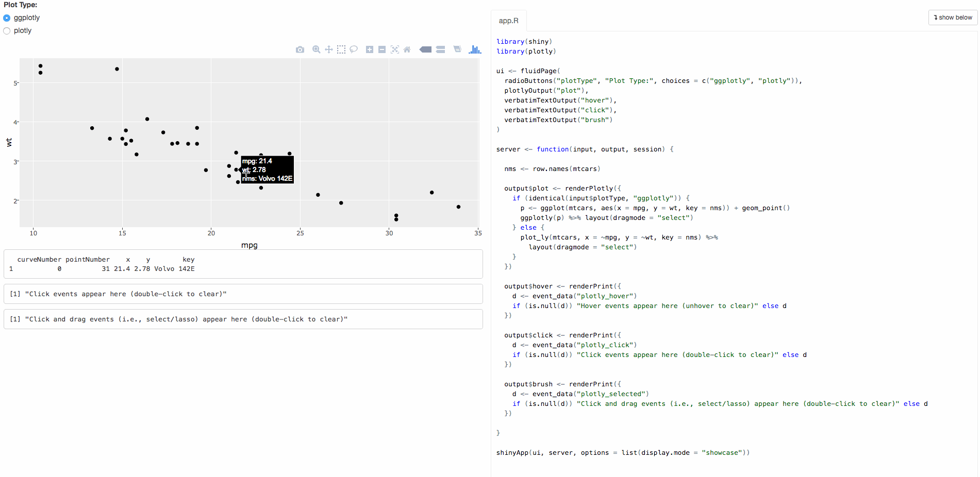Click the output$click <- renderPrint line
This screenshot has width=980, height=477.
(563, 335)
